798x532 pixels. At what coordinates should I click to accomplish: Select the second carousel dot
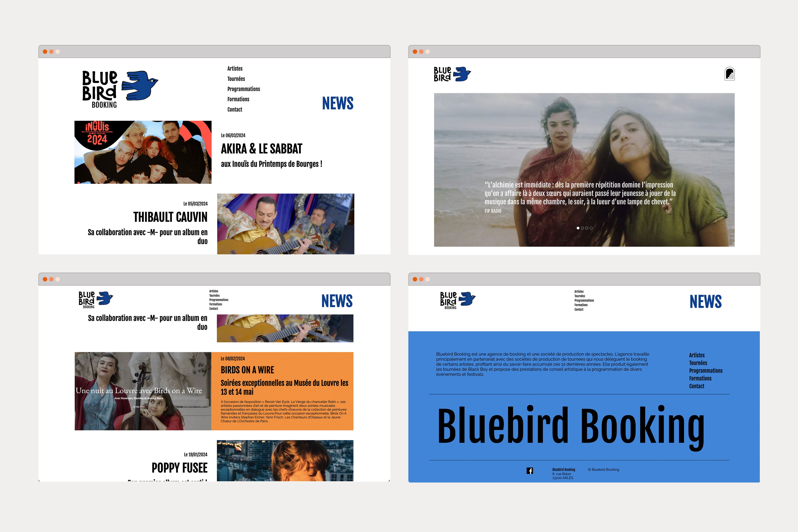click(583, 228)
